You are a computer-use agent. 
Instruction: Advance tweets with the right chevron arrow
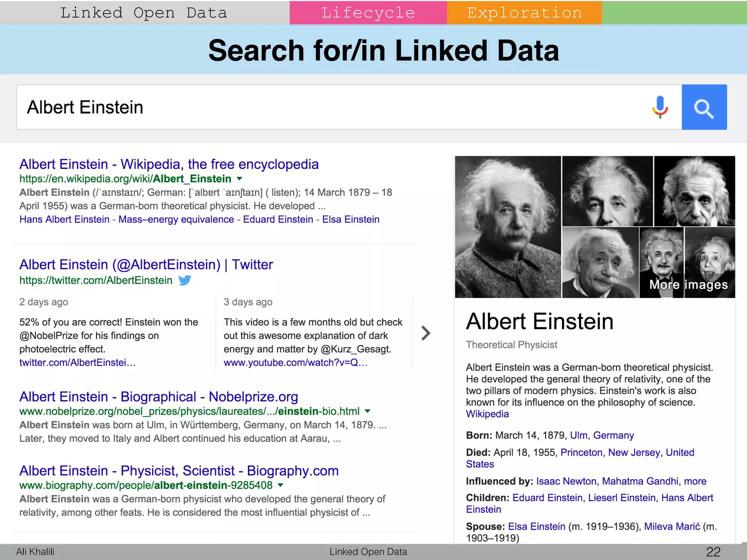click(425, 333)
